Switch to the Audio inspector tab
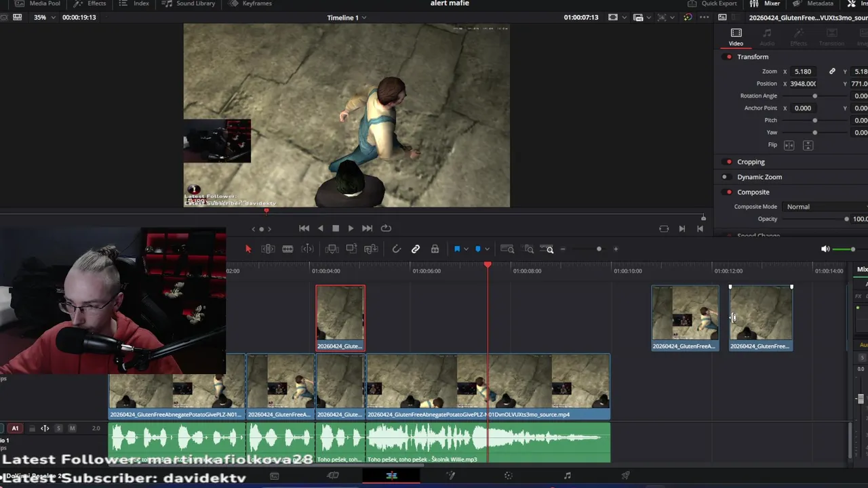868x488 pixels. 767,37
